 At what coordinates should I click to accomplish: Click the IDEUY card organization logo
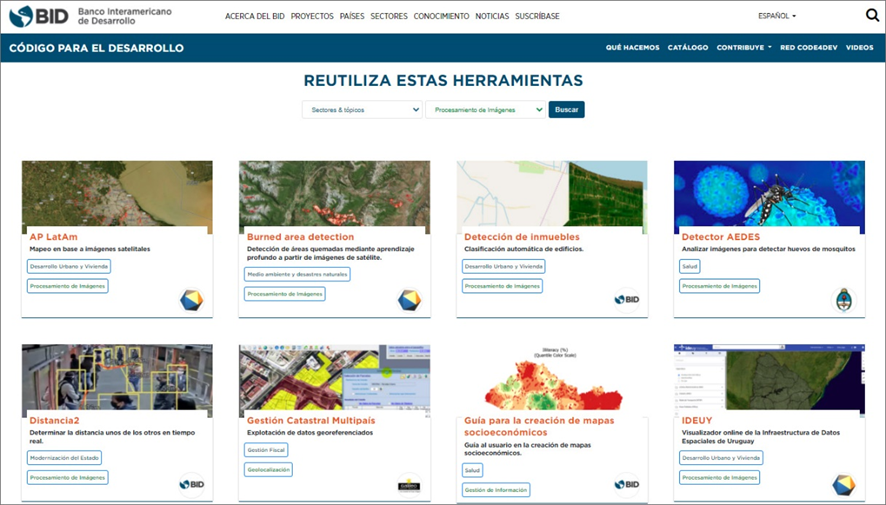tap(844, 484)
